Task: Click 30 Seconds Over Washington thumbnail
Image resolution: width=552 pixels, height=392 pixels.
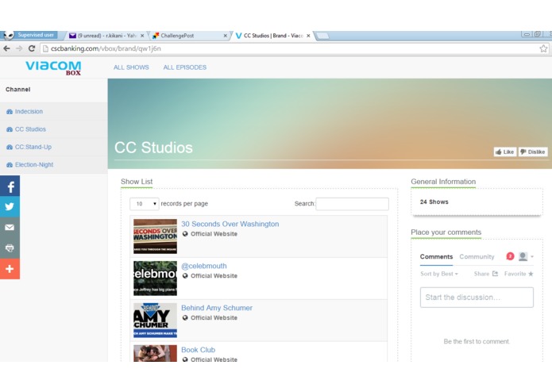Action: click(x=155, y=236)
